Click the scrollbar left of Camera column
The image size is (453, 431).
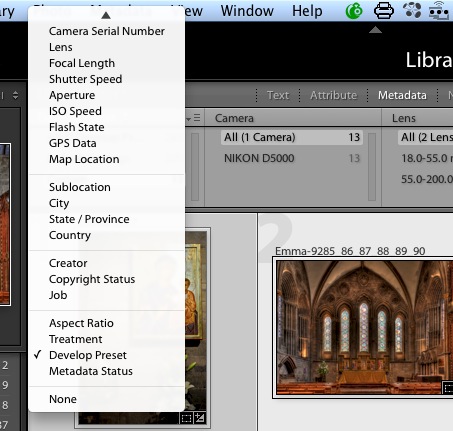click(195, 167)
